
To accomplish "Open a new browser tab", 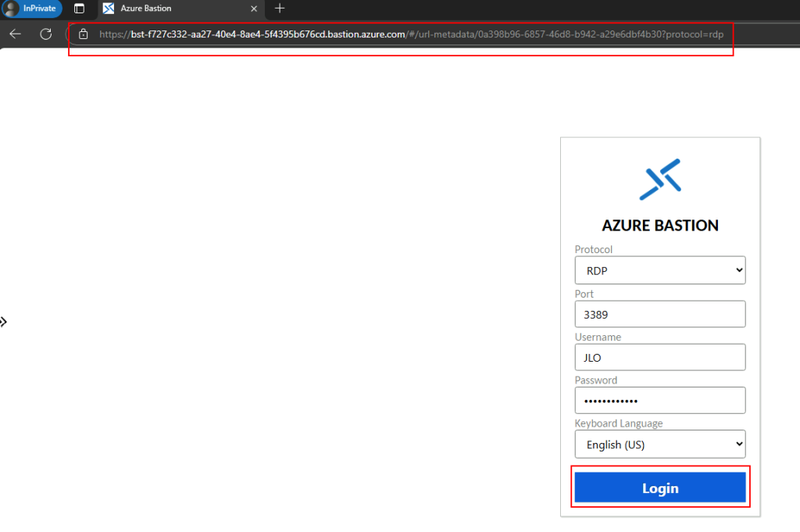I will point(280,8).
